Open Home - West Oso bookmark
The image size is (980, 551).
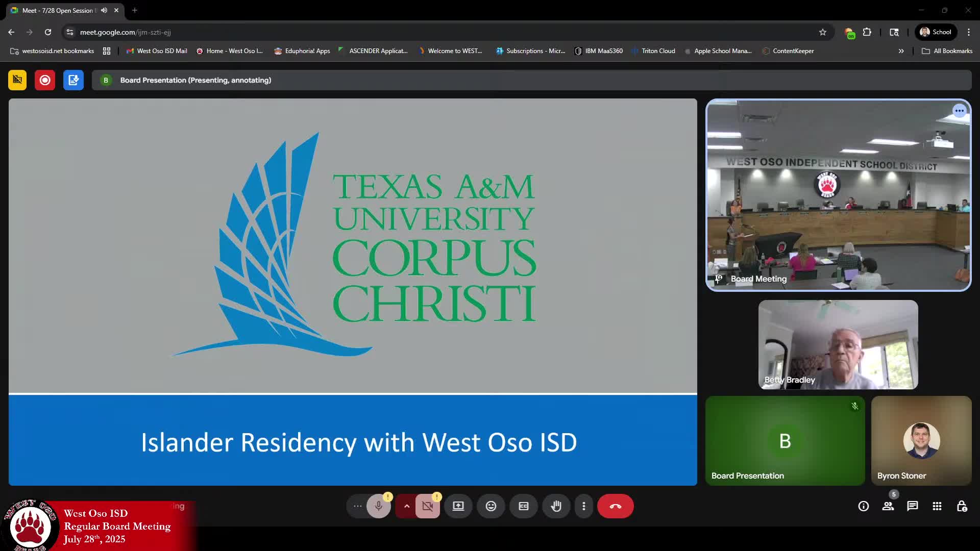tap(230, 51)
